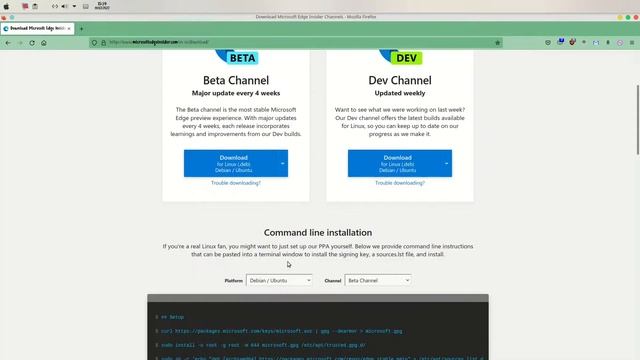Image resolution: width=640 pixels, height=360 pixels.
Task: Click the DEV channel logo
Action: [x=401, y=57]
